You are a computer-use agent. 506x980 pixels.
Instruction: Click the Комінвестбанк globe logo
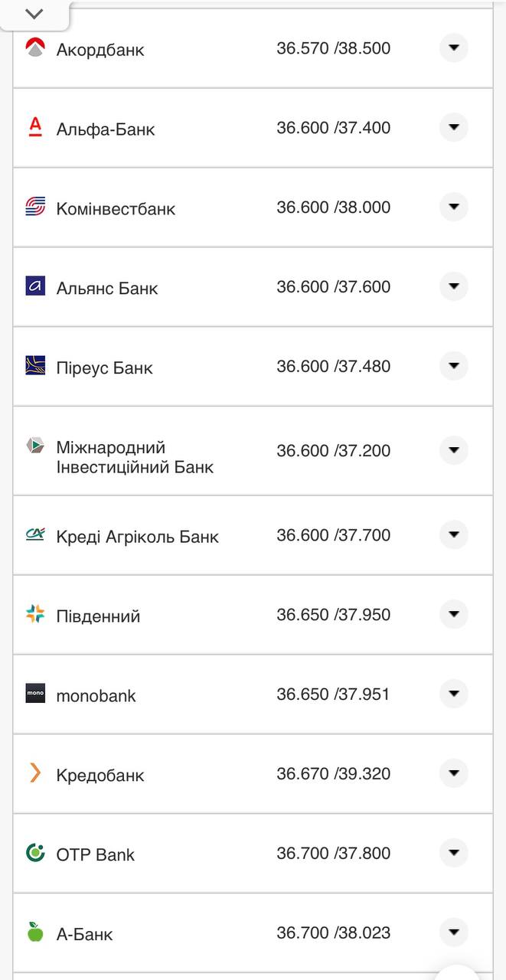(34, 207)
